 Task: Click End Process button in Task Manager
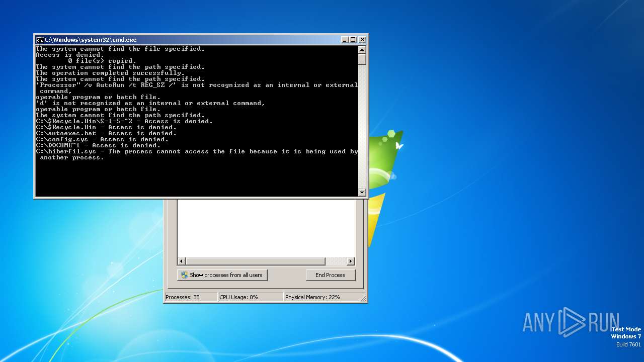330,275
